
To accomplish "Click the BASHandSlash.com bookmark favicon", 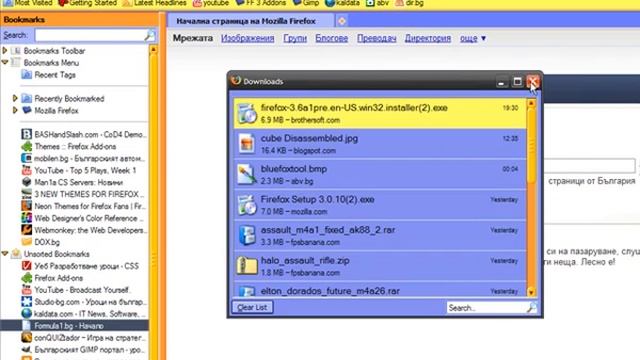I will tap(27, 134).
